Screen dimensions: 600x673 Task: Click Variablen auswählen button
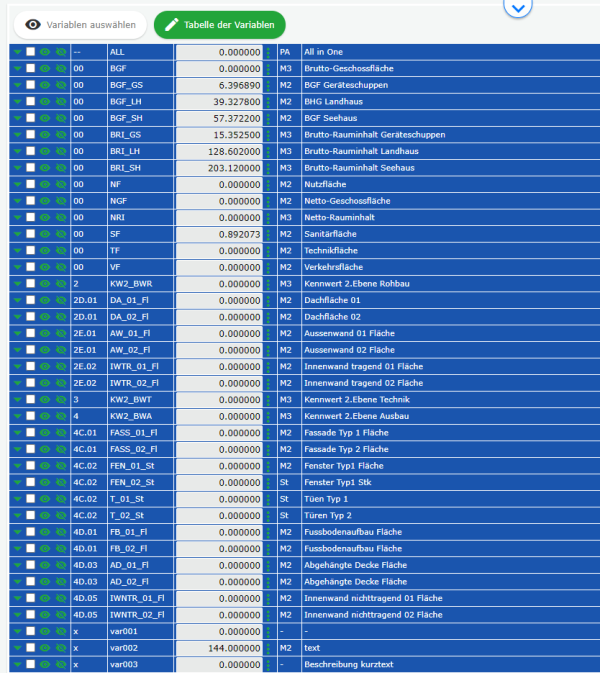[x=80, y=25]
